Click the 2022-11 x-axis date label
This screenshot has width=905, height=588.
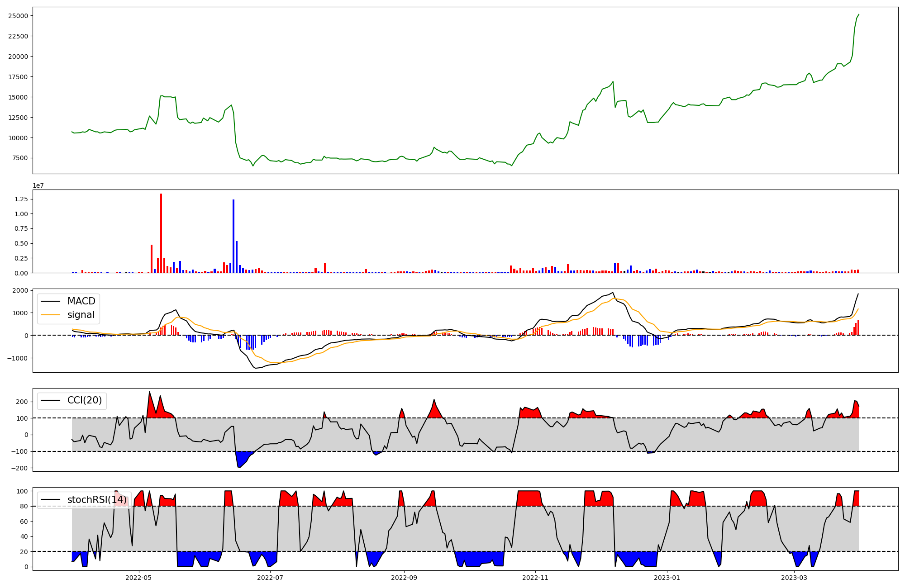pyautogui.click(x=535, y=578)
